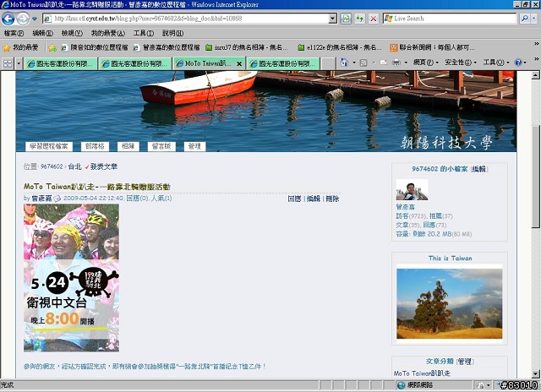Click the 部落格 nav button
The image size is (541, 392).
point(95,146)
